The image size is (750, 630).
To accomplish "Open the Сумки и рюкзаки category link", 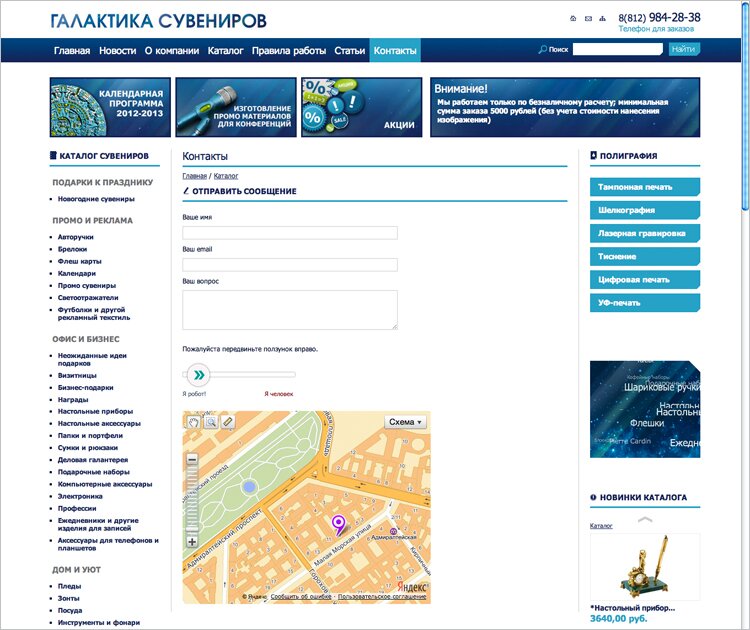I will coord(88,448).
